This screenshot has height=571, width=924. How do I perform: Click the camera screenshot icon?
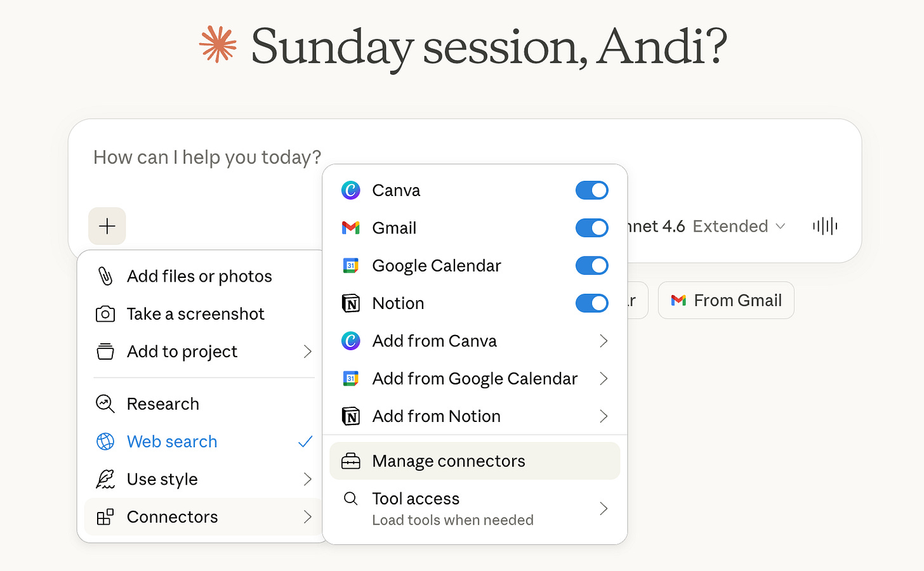click(105, 314)
